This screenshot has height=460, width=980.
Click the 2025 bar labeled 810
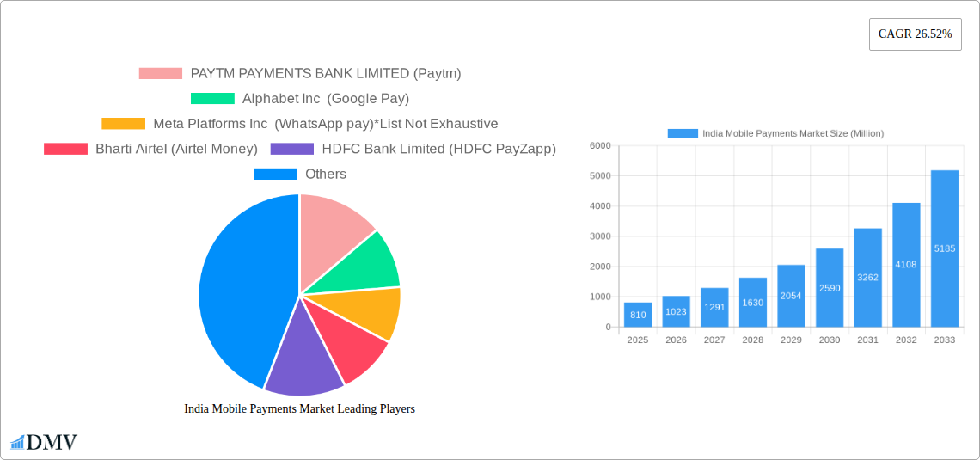pyautogui.click(x=638, y=315)
